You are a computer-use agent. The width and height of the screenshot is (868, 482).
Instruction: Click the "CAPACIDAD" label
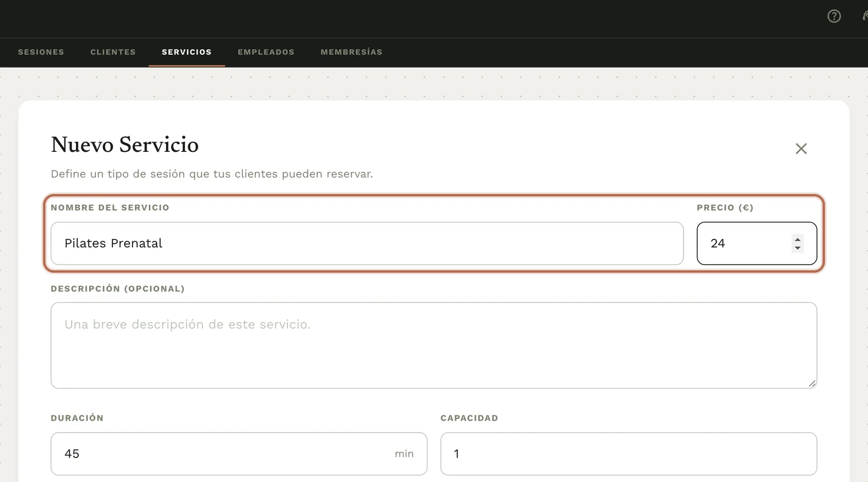pos(469,418)
